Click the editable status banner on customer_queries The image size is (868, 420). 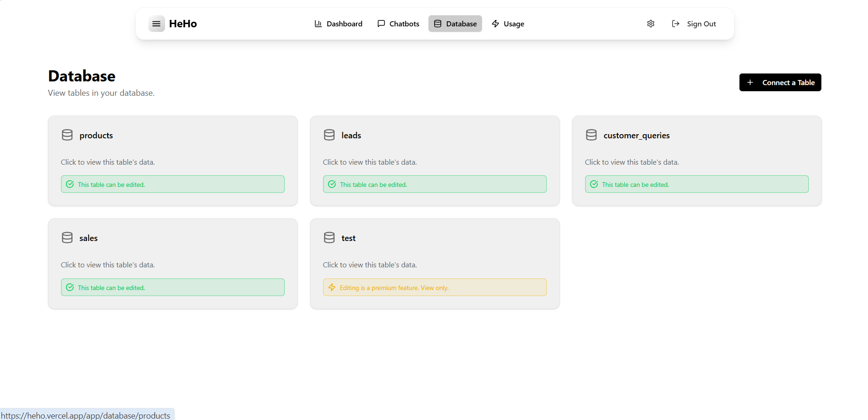[697, 184]
